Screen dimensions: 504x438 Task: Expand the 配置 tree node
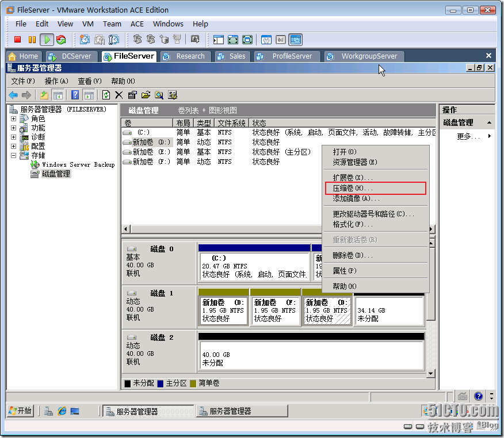pyautogui.click(x=13, y=146)
